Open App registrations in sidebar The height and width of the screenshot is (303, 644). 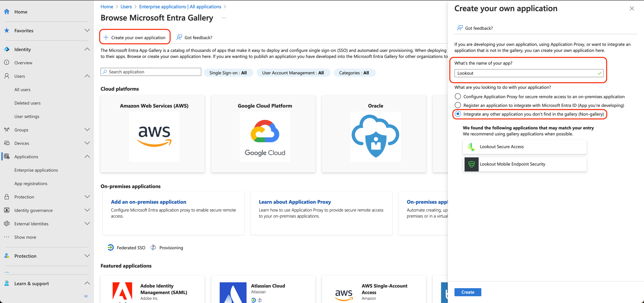click(x=31, y=184)
